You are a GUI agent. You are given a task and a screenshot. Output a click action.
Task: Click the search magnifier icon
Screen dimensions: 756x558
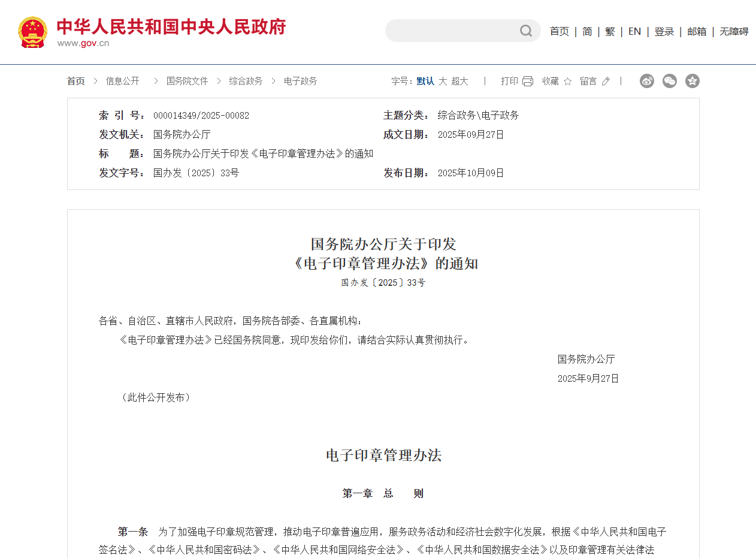point(526,31)
